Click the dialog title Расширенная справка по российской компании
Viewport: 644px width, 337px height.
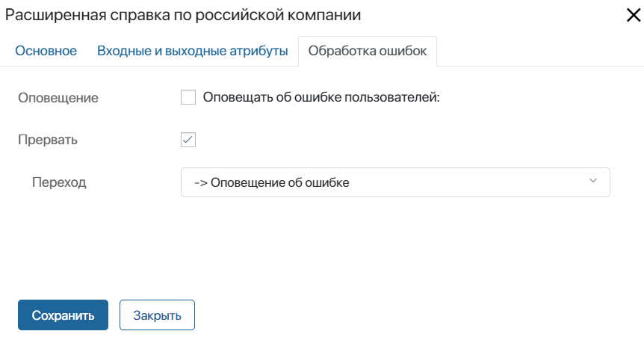(x=183, y=15)
